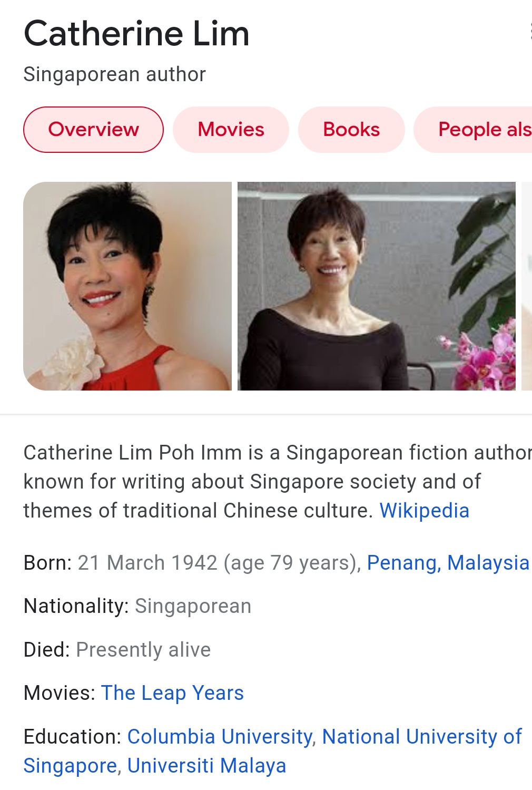Select the Overview tab
The height and width of the screenshot is (790, 532).
point(93,130)
